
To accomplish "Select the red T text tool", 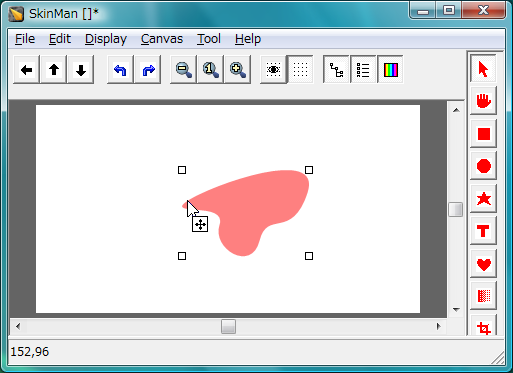I will (x=483, y=231).
